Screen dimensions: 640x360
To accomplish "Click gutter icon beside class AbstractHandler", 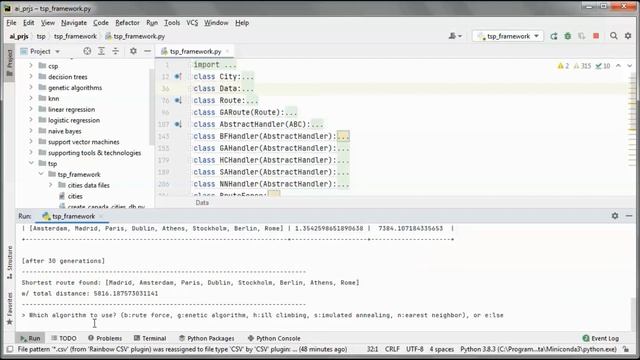I will click(178, 124).
